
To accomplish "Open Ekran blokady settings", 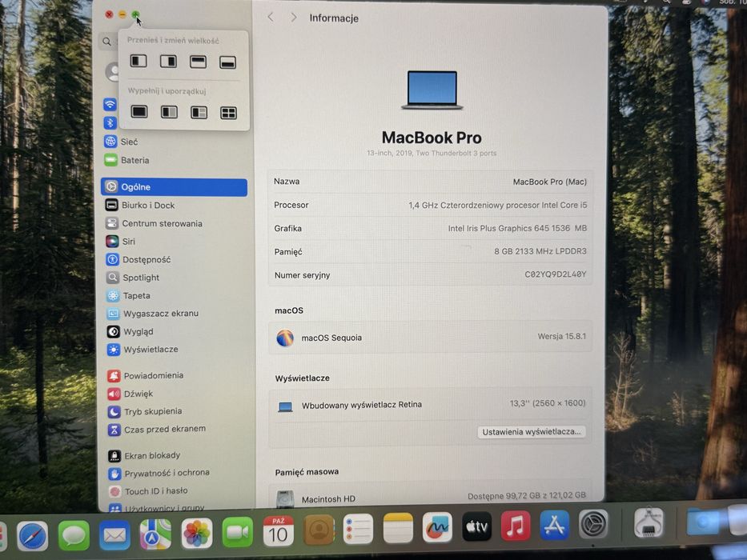I will coord(175,456).
